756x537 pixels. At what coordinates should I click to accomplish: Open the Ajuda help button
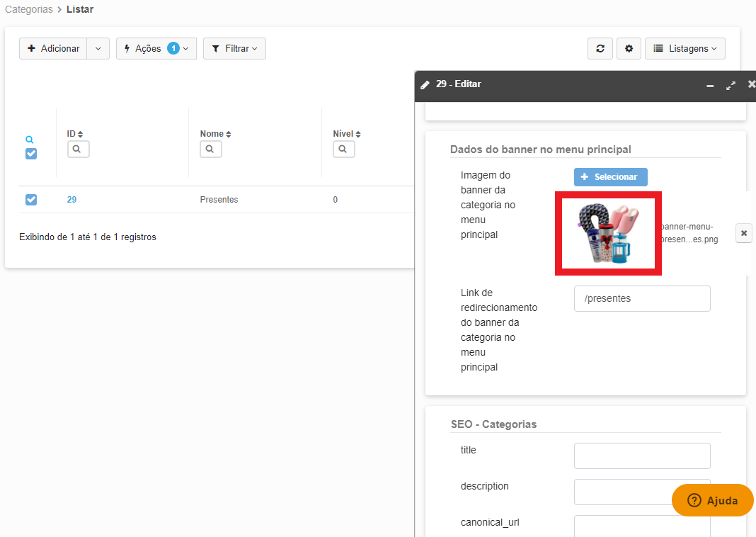[x=712, y=500]
